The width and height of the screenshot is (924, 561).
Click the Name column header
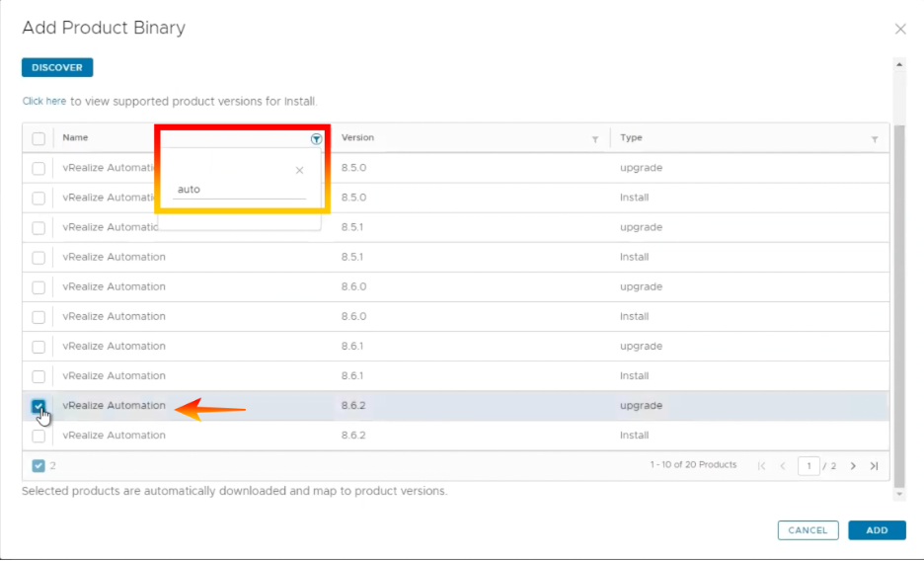75,137
